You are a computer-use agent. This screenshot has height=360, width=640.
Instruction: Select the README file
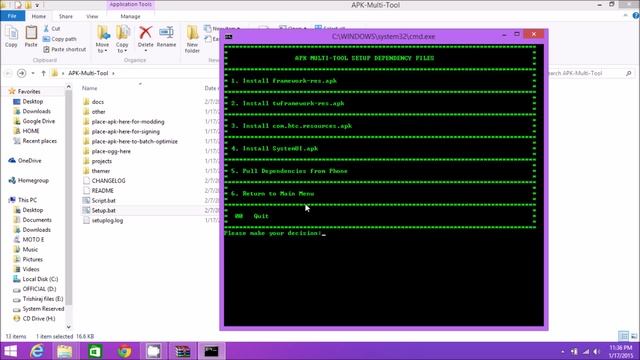coord(102,191)
